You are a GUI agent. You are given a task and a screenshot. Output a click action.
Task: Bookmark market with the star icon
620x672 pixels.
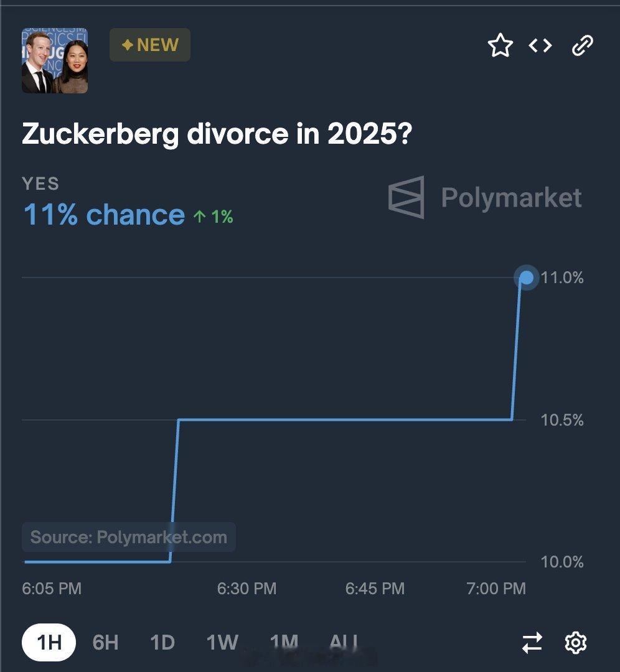click(x=500, y=45)
